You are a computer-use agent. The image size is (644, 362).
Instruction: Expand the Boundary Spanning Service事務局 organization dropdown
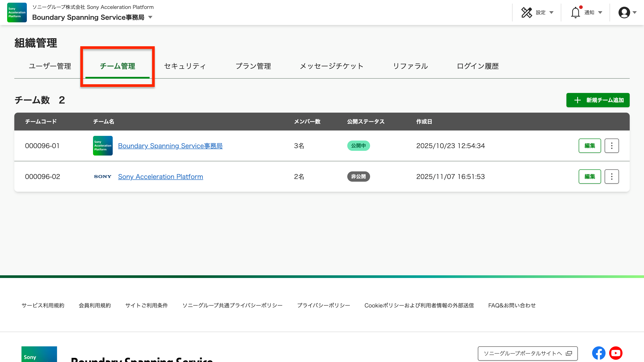(x=150, y=17)
